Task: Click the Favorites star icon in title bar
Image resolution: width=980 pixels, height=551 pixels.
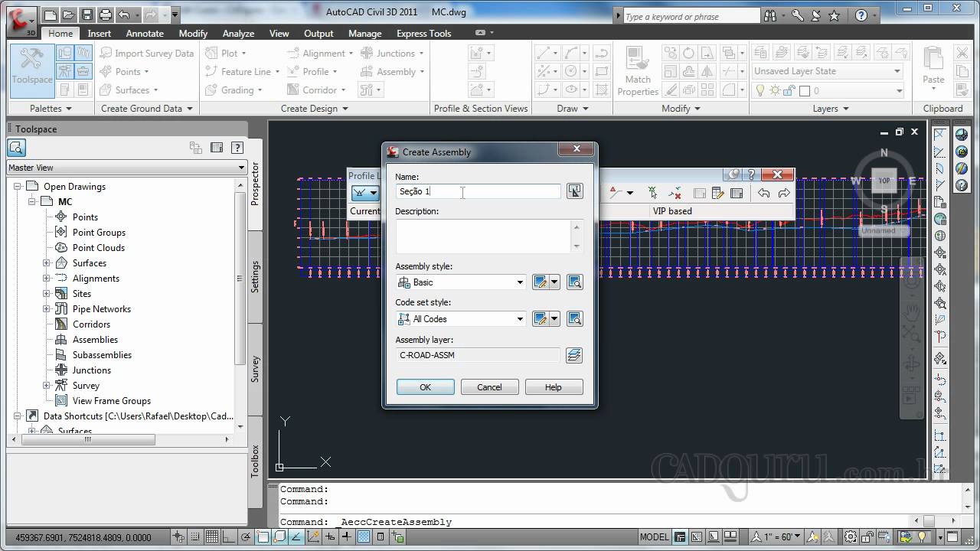Action: tap(834, 15)
